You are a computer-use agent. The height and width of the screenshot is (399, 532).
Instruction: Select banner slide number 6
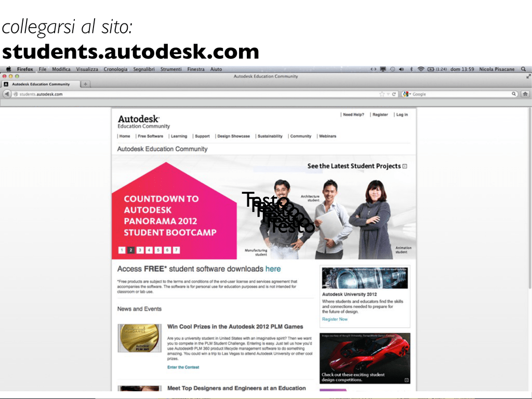click(167, 250)
